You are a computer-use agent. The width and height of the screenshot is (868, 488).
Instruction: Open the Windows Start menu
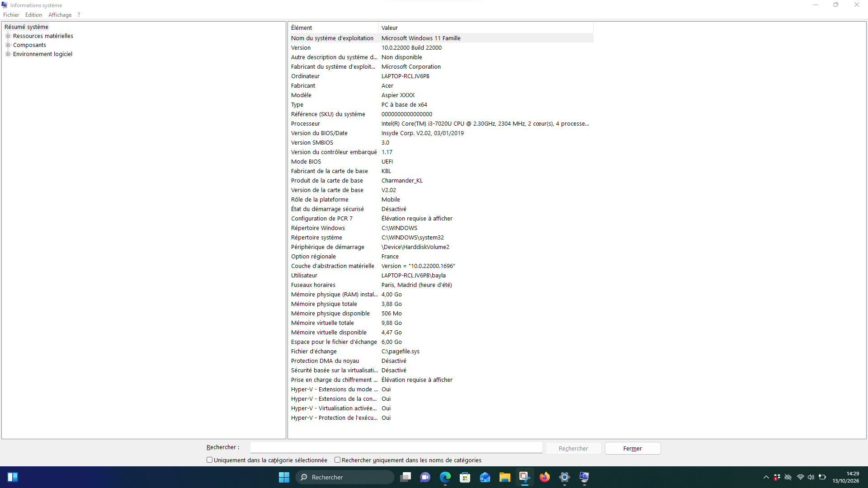[x=284, y=477]
